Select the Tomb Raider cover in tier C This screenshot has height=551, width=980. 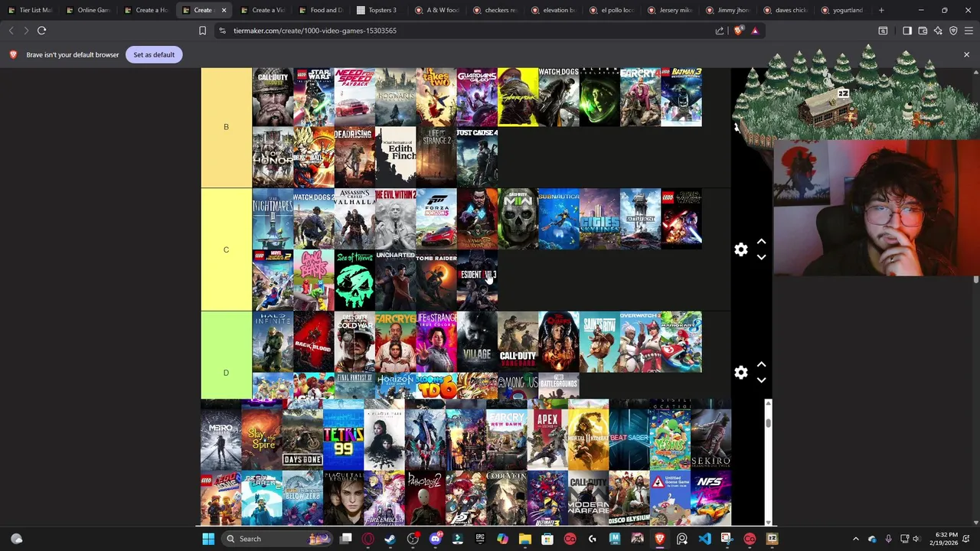[x=436, y=280]
